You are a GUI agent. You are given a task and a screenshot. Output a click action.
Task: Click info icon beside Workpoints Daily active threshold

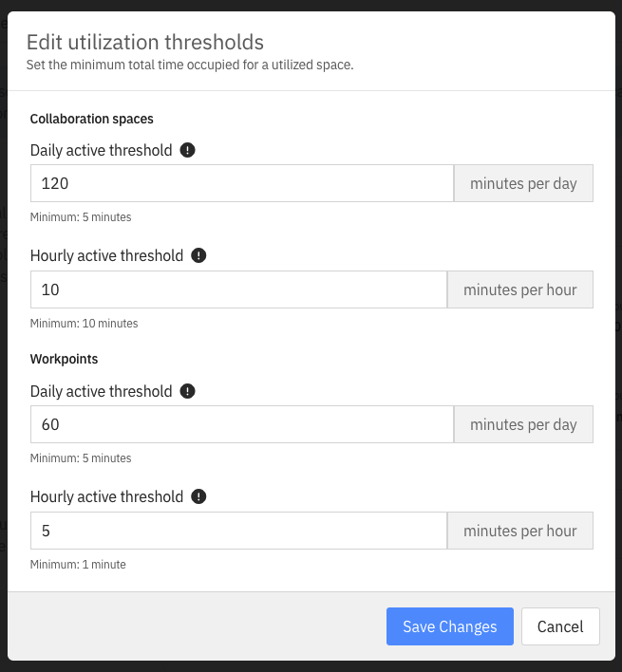[187, 391]
